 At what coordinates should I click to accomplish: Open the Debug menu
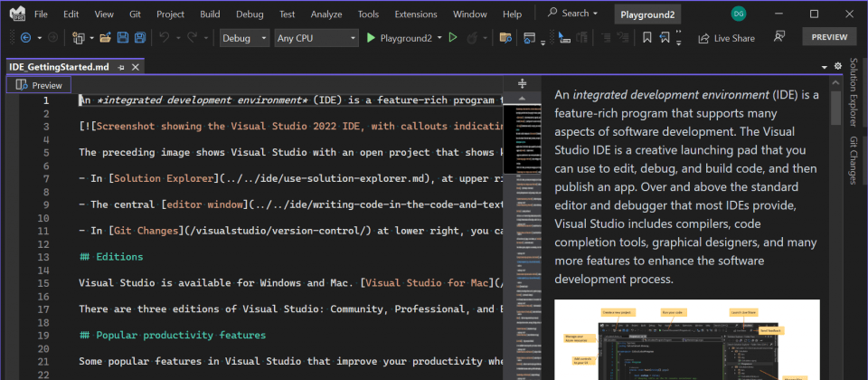coord(250,14)
